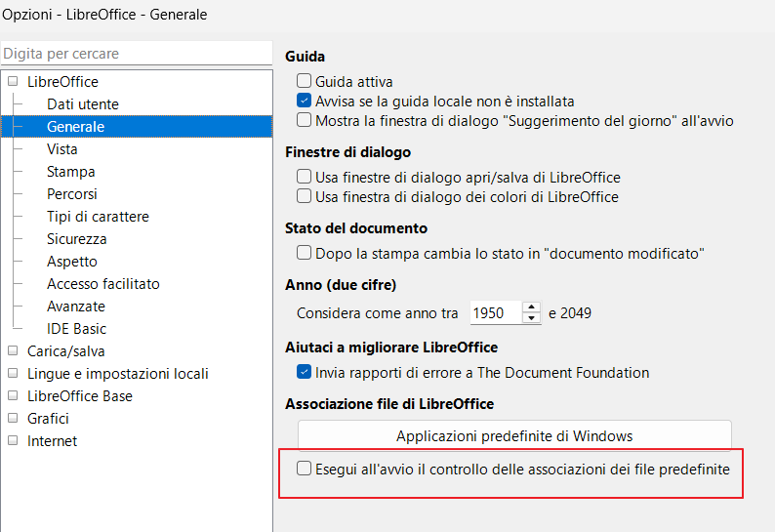Select Aspetto in the options tree

coord(71,261)
